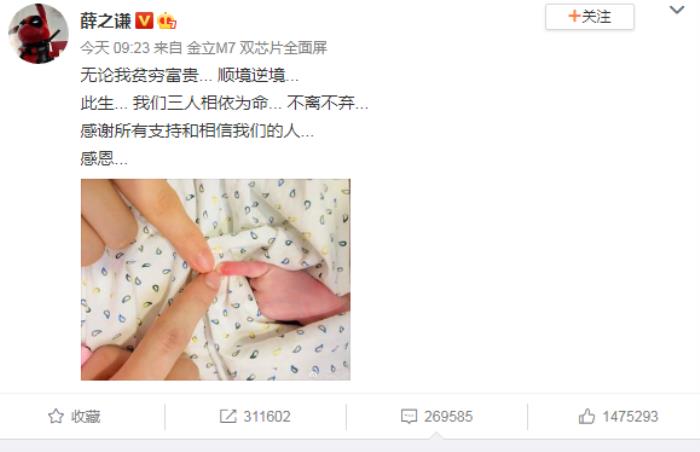Select the 收藏 label
The height and width of the screenshot is (452, 700).
[x=86, y=416]
